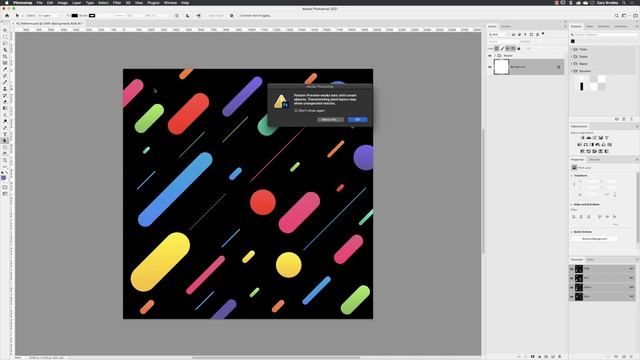This screenshot has height=360, width=640.
Task: Toggle Blue channel visibility eye
Action: click(571, 297)
